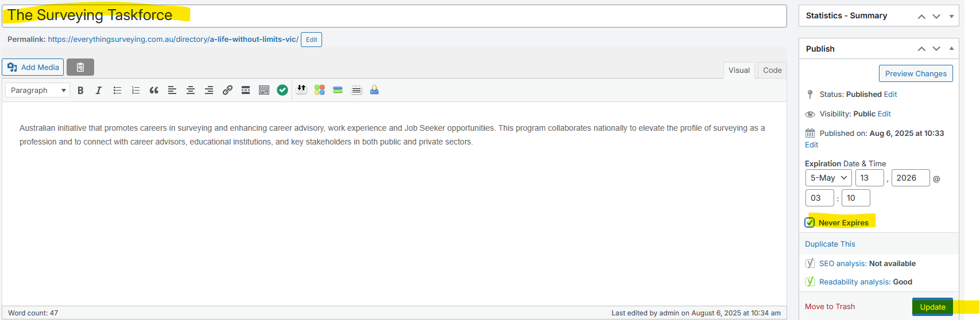The image size is (980, 320).
Task: Edit the Published status
Action: (x=890, y=94)
